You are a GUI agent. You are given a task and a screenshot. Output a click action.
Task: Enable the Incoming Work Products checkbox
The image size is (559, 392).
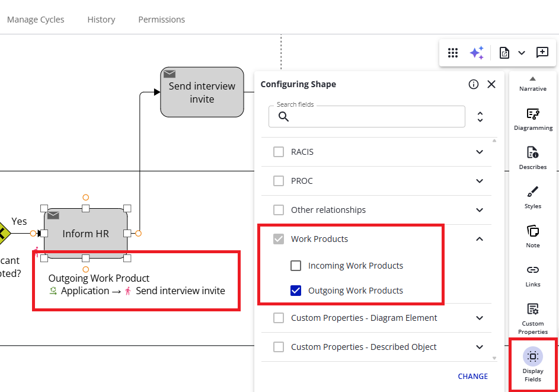coord(296,266)
